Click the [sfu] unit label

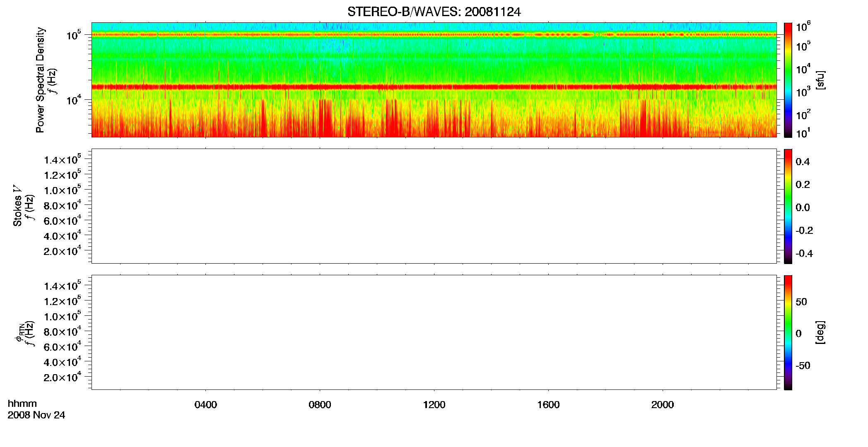[820, 80]
